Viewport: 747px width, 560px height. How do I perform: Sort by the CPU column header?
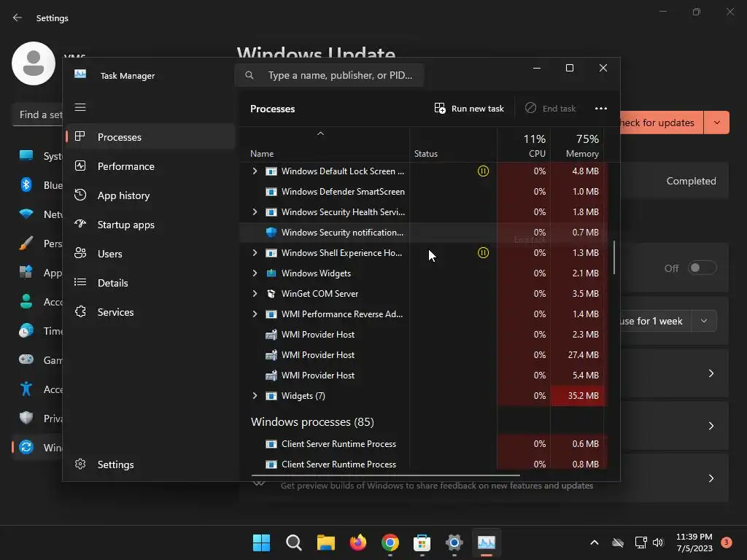524,145
